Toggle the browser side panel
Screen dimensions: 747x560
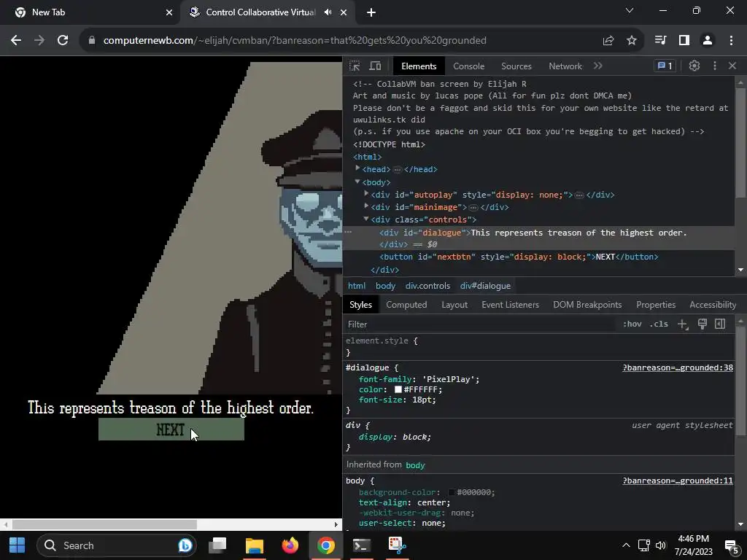pyautogui.click(x=684, y=41)
